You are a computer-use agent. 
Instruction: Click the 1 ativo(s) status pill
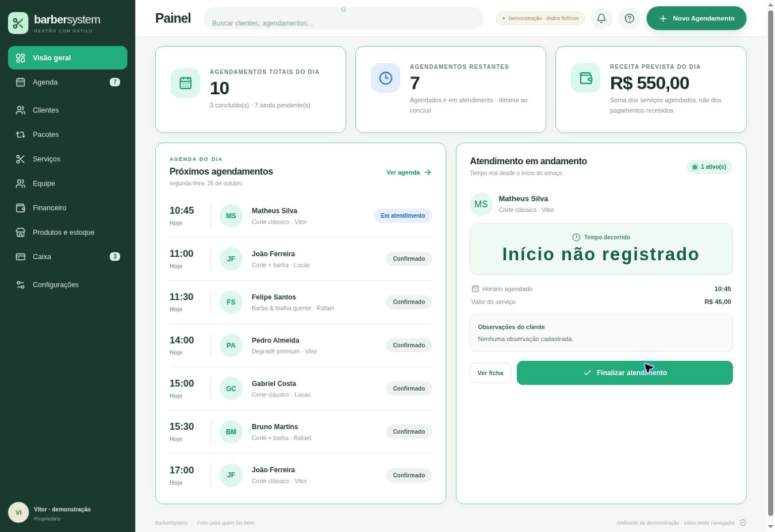pyautogui.click(x=709, y=167)
